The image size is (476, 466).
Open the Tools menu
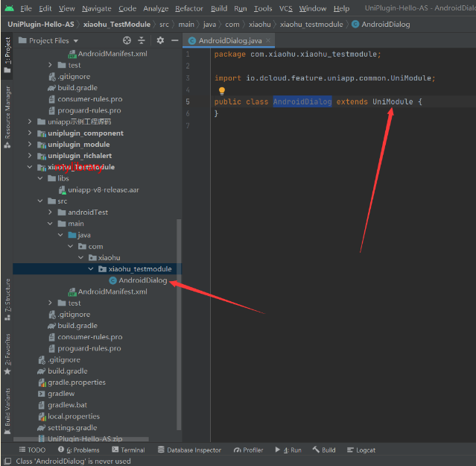pyautogui.click(x=263, y=8)
